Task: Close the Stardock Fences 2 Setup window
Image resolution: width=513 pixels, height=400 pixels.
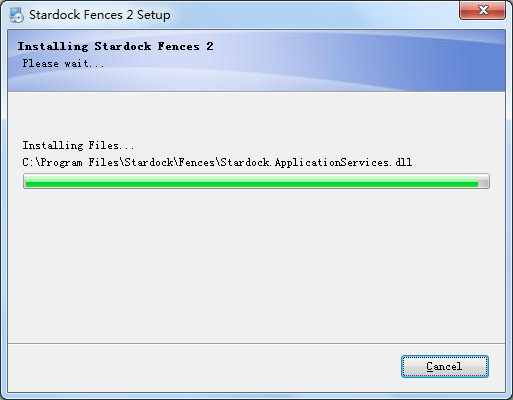Action: coord(482,10)
